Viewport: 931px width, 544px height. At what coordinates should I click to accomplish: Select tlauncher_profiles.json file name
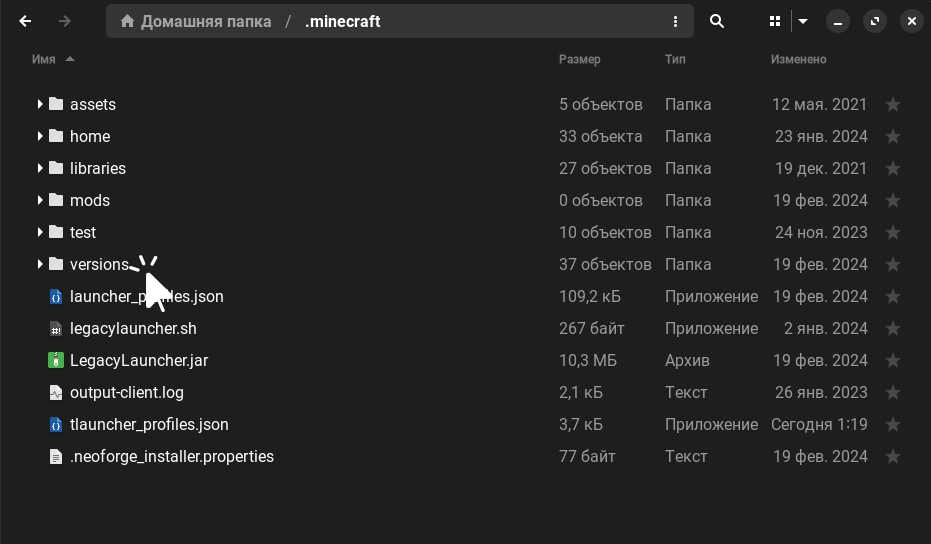(149, 425)
